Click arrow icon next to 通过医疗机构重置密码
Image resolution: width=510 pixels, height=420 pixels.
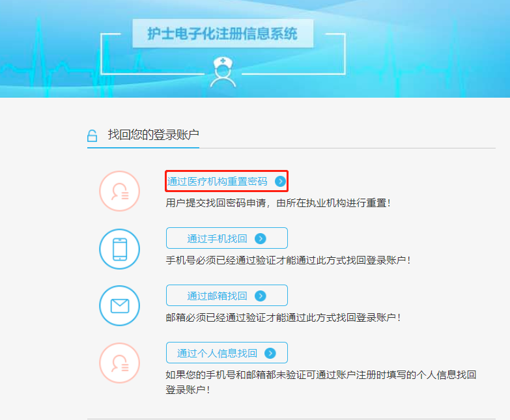pyautogui.click(x=280, y=181)
